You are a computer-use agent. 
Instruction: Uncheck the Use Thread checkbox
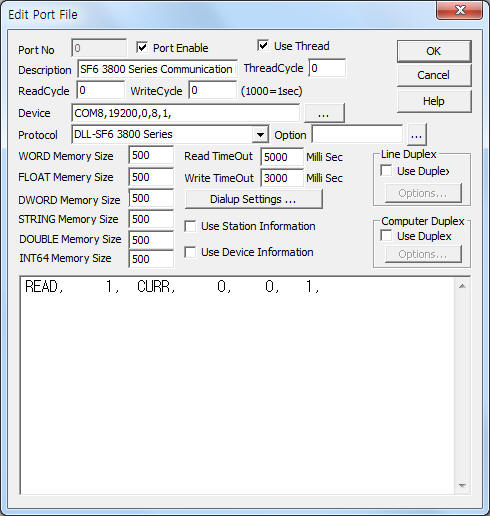click(x=263, y=45)
